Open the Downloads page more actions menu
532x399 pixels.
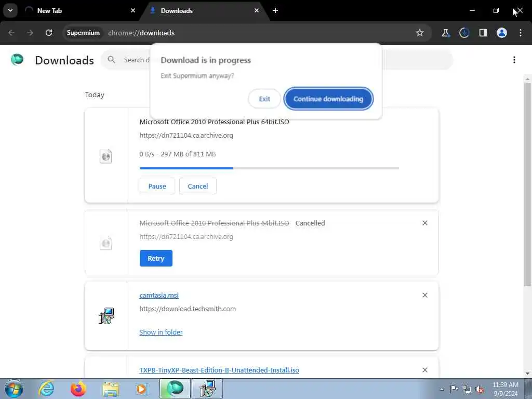pyautogui.click(x=514, y=60)
